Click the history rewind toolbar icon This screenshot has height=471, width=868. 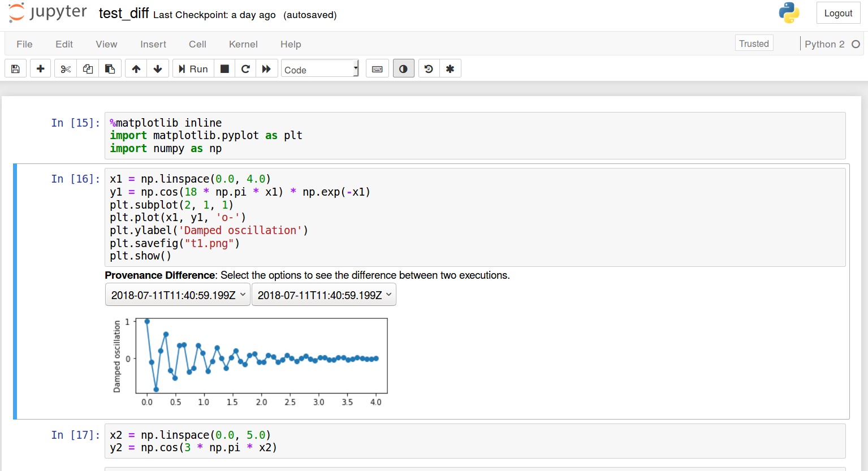pyautogui.click(x=429, y=69)
